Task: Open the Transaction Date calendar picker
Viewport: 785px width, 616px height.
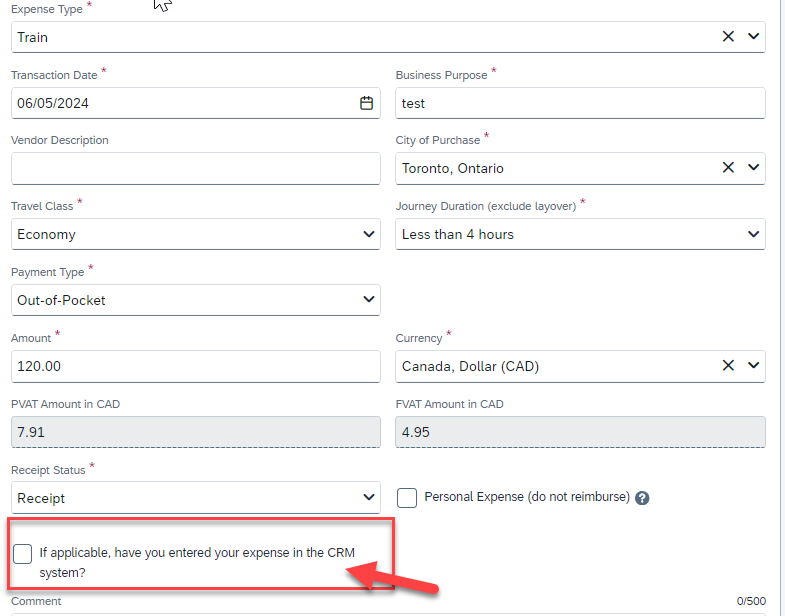Action: pos(366,103)
